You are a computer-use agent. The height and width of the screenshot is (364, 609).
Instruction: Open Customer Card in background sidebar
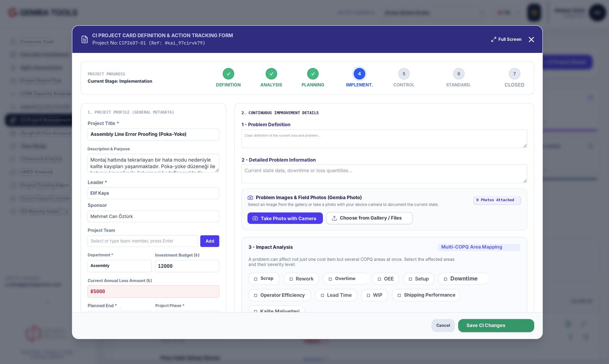click(37, 42)
